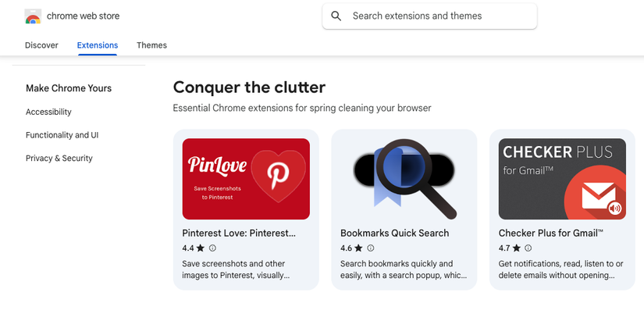The image size is (644, 314).
Task: Click the chrome web store title text
Action: click(x=83, y=16)
